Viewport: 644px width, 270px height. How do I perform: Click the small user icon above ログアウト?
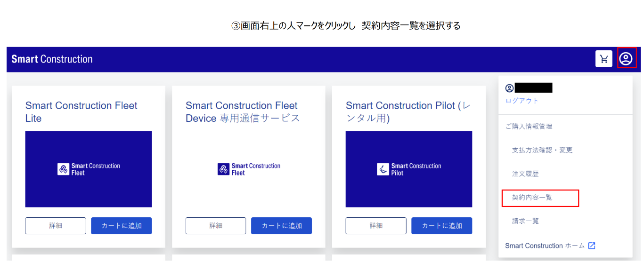[x=509, y=88]
